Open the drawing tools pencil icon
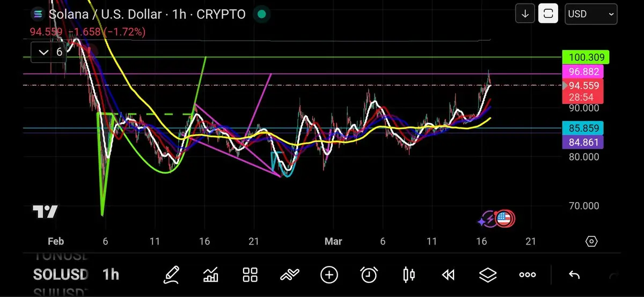 pyautogui.click(x=172, y=274)
